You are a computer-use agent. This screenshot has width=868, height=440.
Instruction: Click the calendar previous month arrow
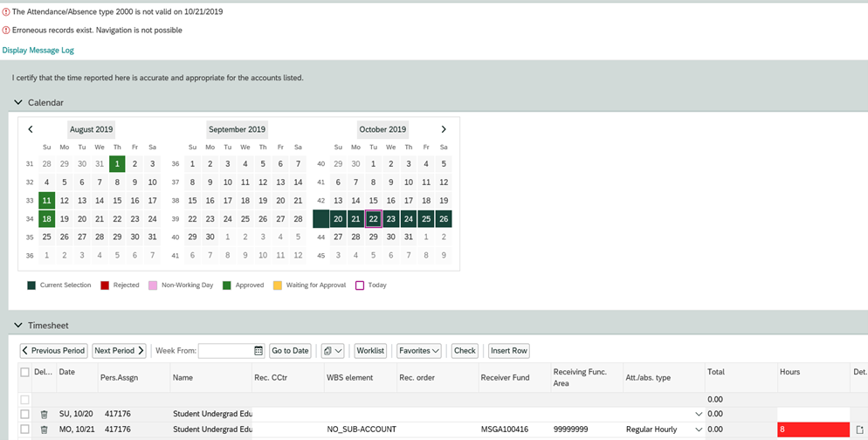tap(31, 129)
